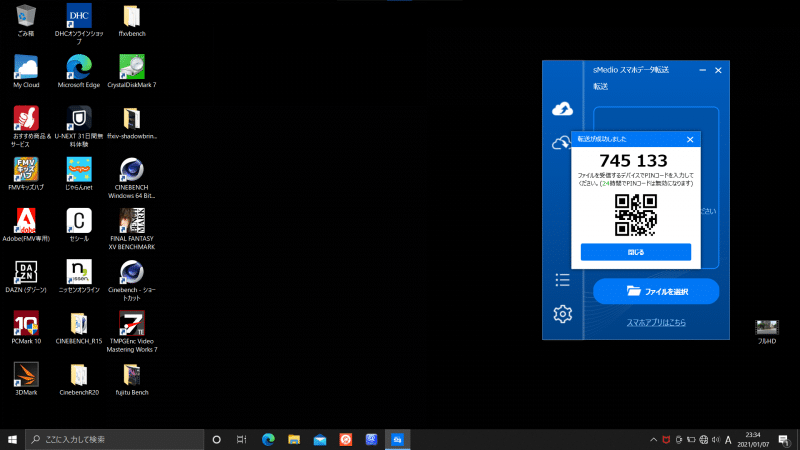Select the Microsoft Edge desktop shortcut
Viewport: 800px width, 450px height.
[79, 71]
